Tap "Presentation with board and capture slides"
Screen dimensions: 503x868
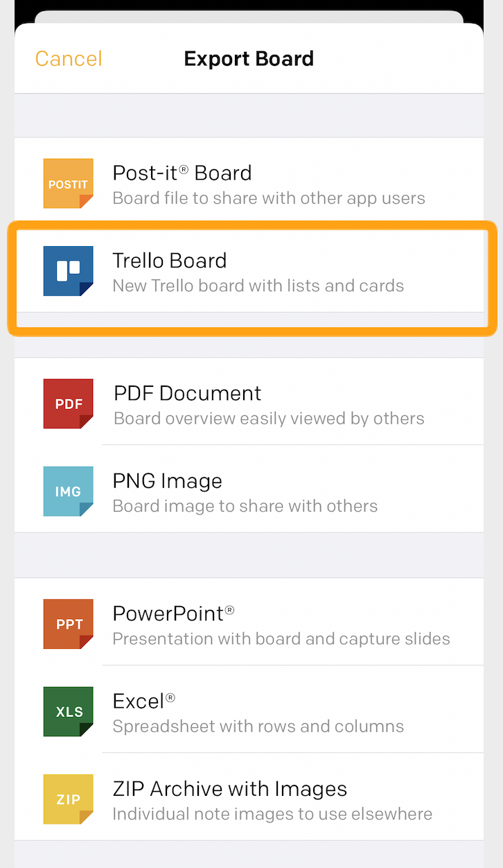pos(281,639)
